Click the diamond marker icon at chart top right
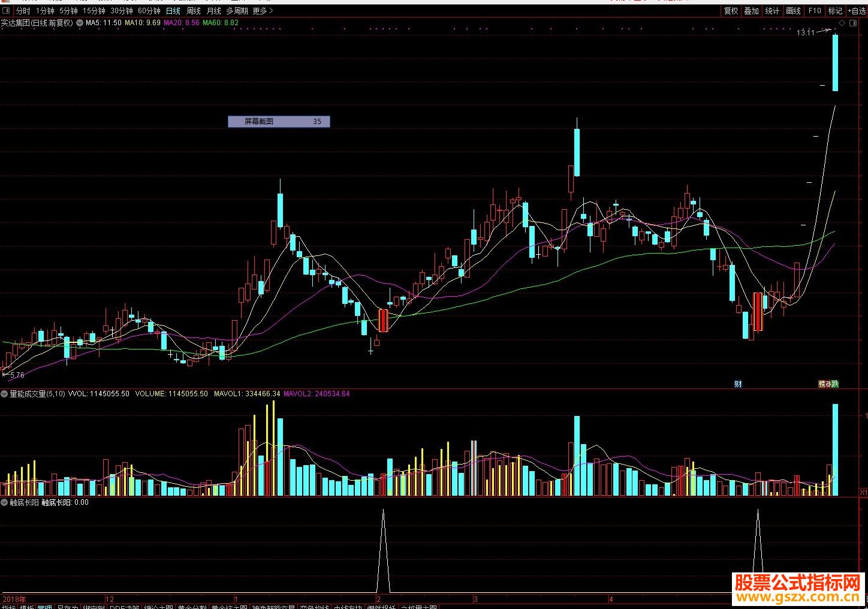Image resolution: width=868 pixels, height=609 pixels. [842, 23]
